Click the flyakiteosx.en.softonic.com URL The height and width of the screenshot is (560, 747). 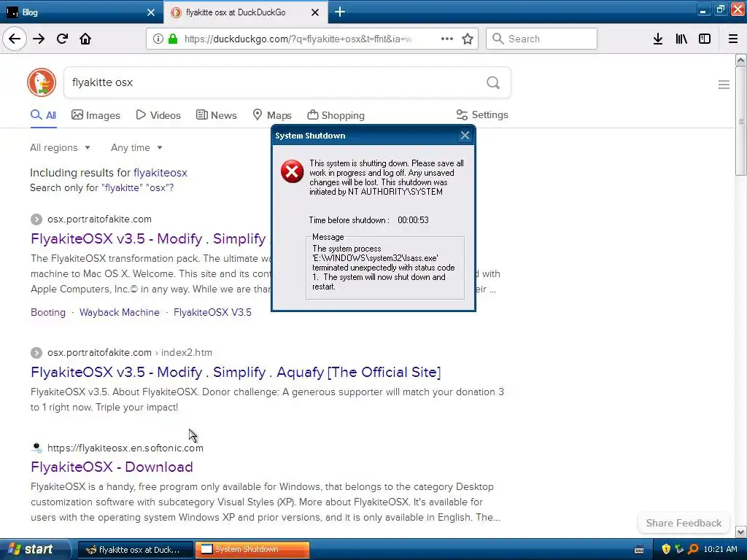pyautogui.click(x=125, y=448)
